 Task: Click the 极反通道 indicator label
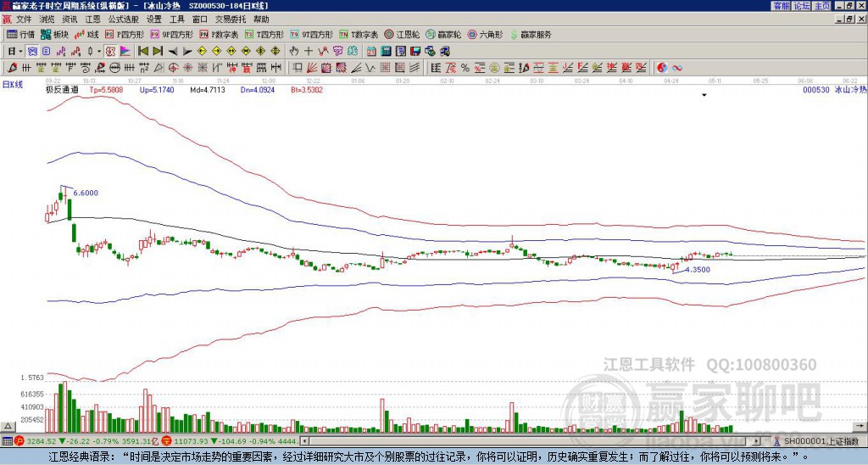point(62,89)
